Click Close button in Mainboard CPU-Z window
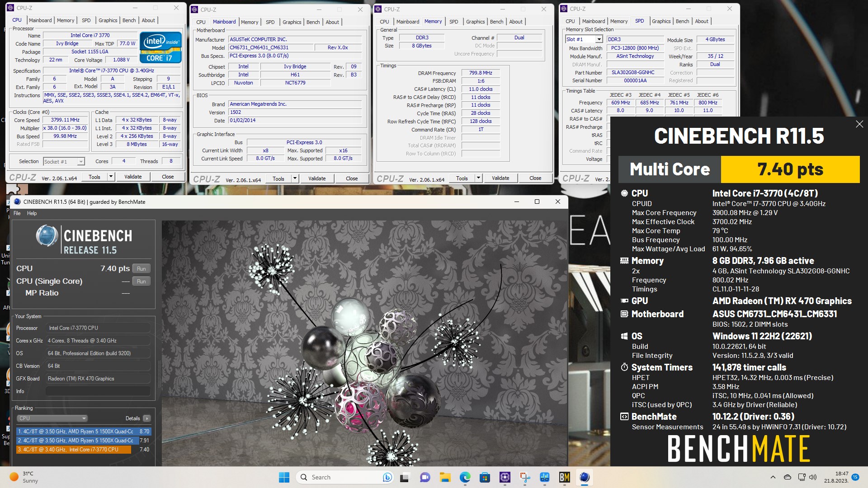868x488 pixels. pyautogui.click(x=352, y=178)
